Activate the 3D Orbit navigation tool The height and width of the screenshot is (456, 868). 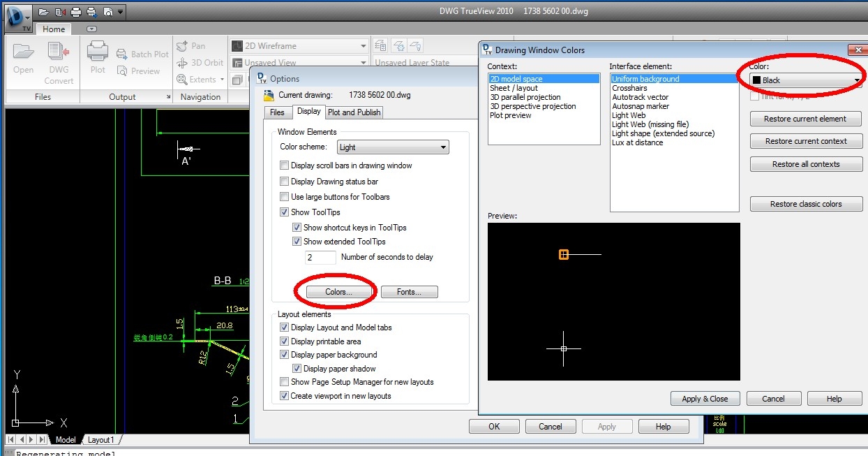[200, 62]
